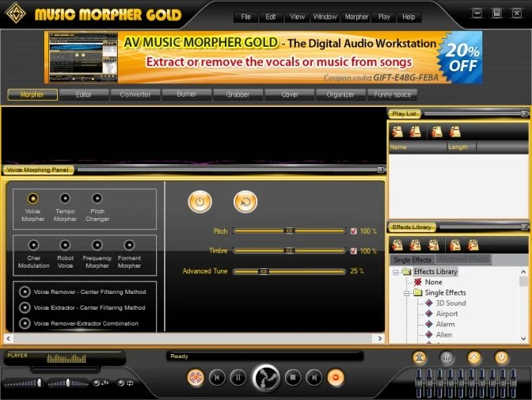Click the power on/off button in morphing panel
Image resolution: width=532 pixels, height=400 pixels.
pyautogui.click(x=199, y=202)
